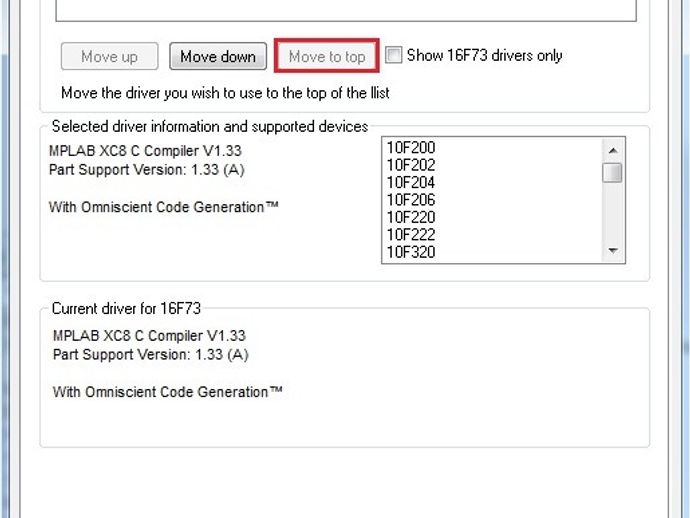This screenshot has height=518, width=690.
Task: Click 'Selected driver information and supported devices' heading
Action: (x=209, y=127)
